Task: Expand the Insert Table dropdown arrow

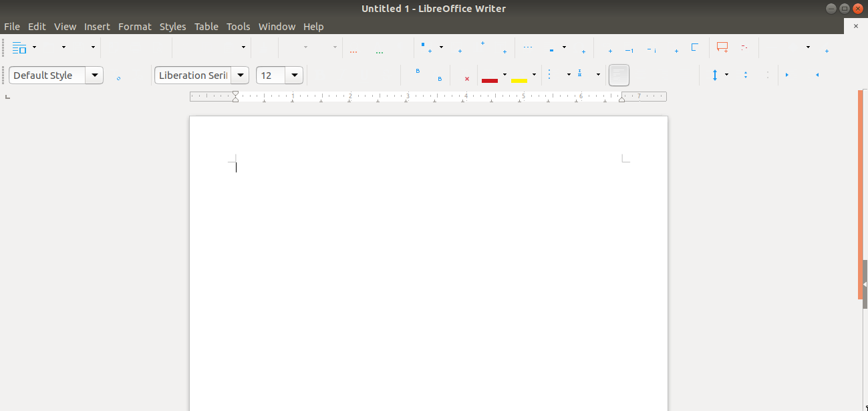Action: (x=441, y=47)
